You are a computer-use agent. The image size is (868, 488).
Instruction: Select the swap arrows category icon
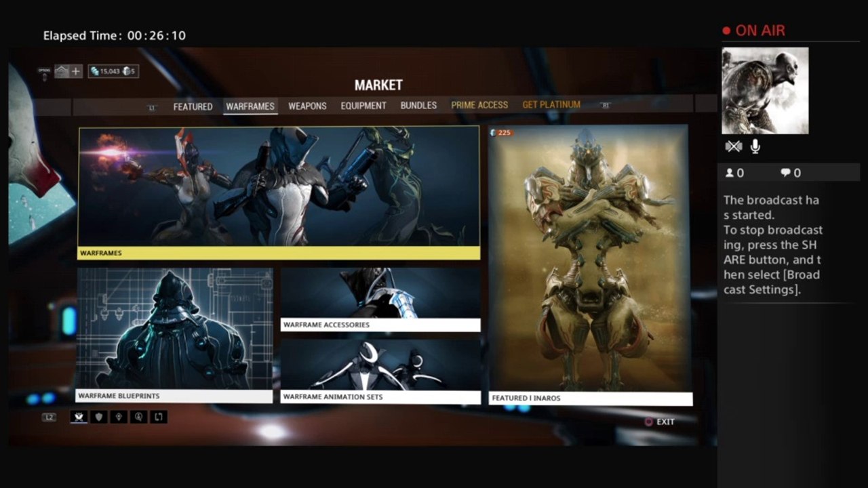158,417
